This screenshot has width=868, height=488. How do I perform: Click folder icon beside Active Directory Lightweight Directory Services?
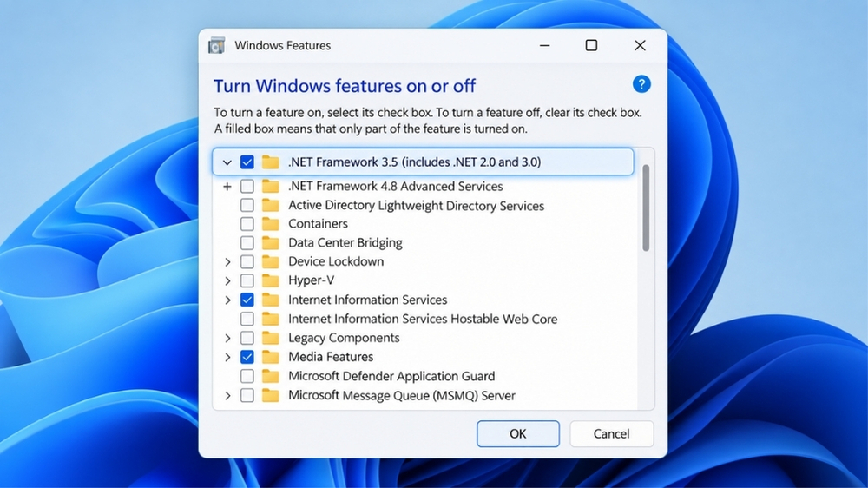(x=270, y=205)
